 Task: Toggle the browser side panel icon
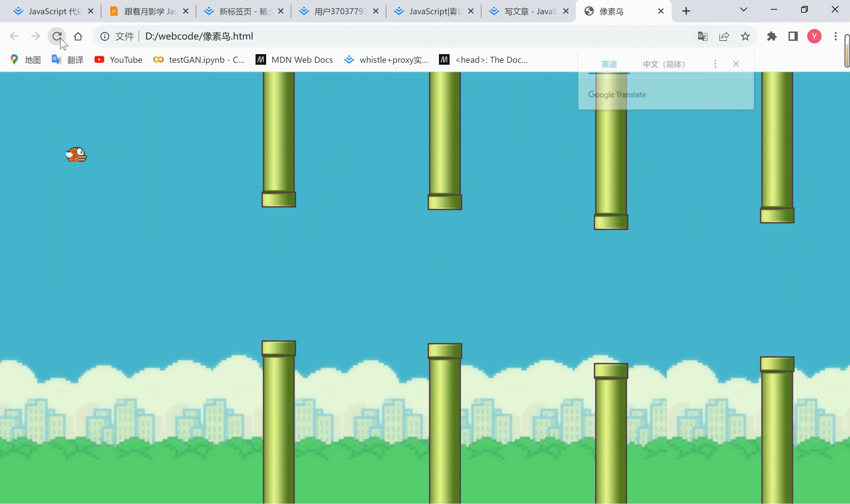pos(793,36)
